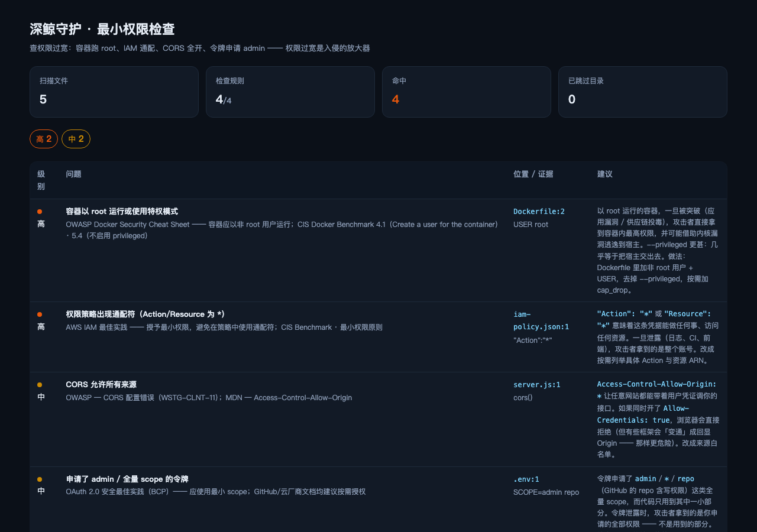
Task: Click the severity dot in the CORS row
Action: (40, 384)
